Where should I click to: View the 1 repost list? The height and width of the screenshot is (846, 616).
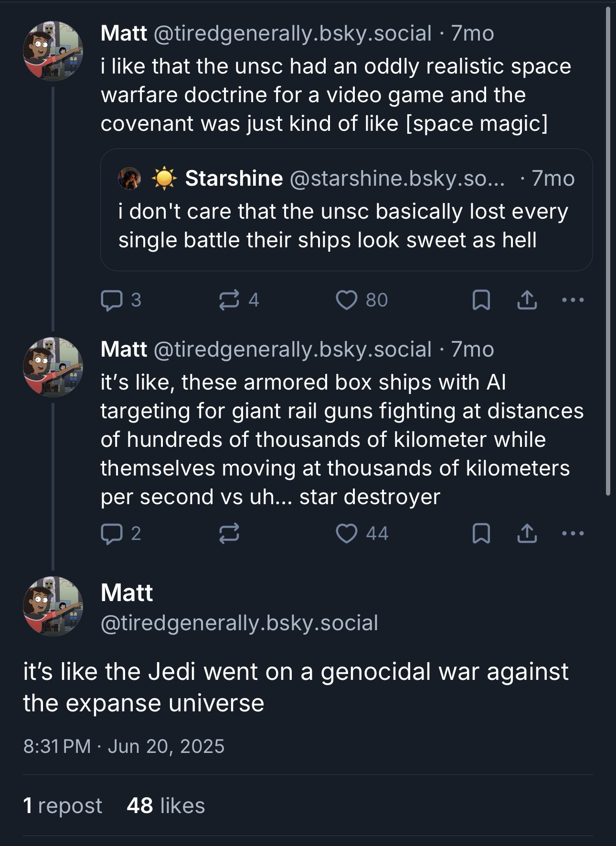(x=63, y=805)
